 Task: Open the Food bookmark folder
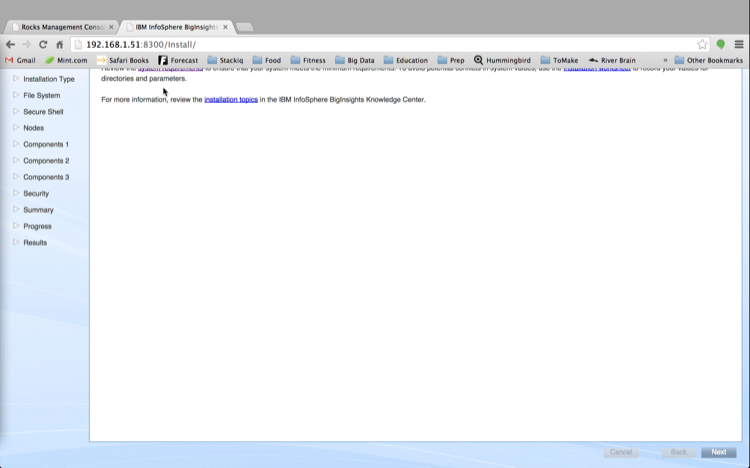click(x=267, y=60)
